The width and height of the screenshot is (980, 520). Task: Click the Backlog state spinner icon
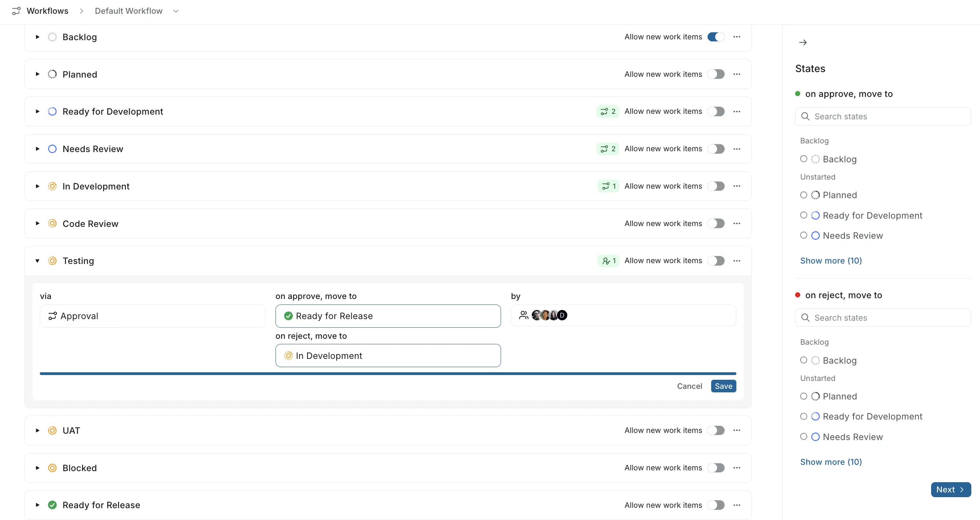(x=52, y=37)
